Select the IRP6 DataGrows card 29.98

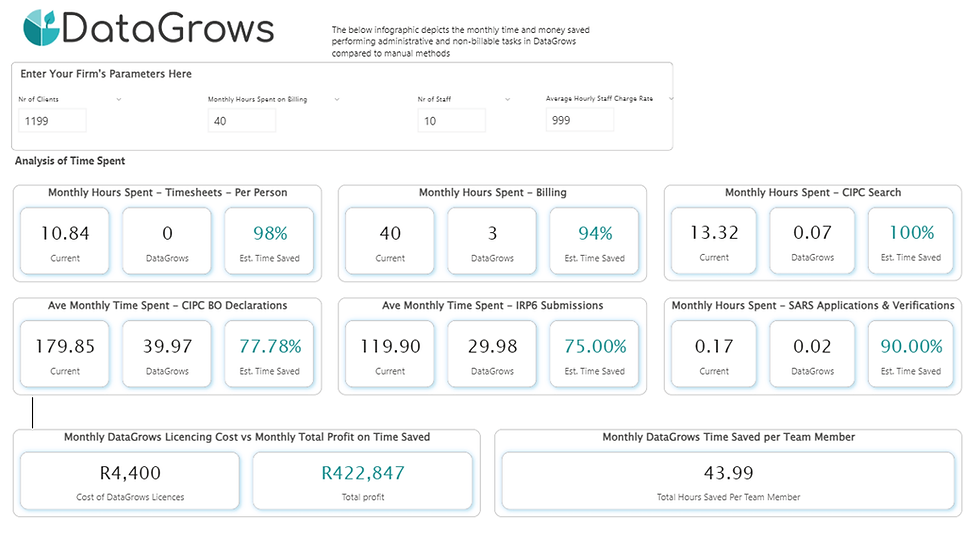tap(492, 354)
